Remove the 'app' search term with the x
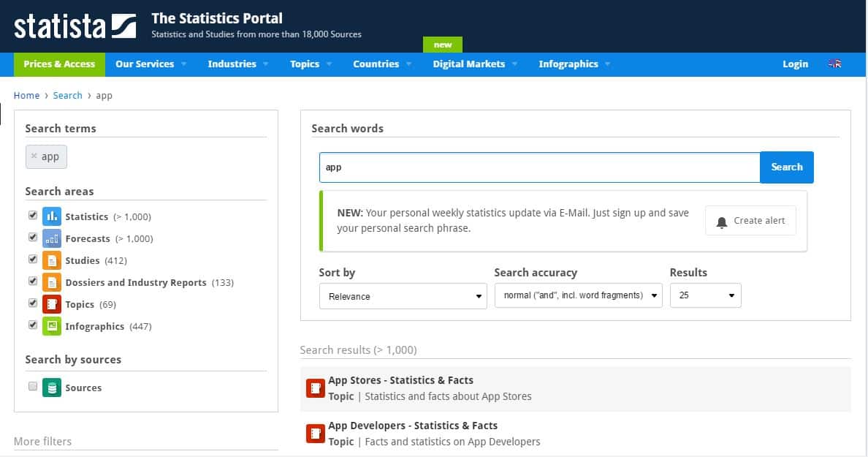 coord(34,156)
